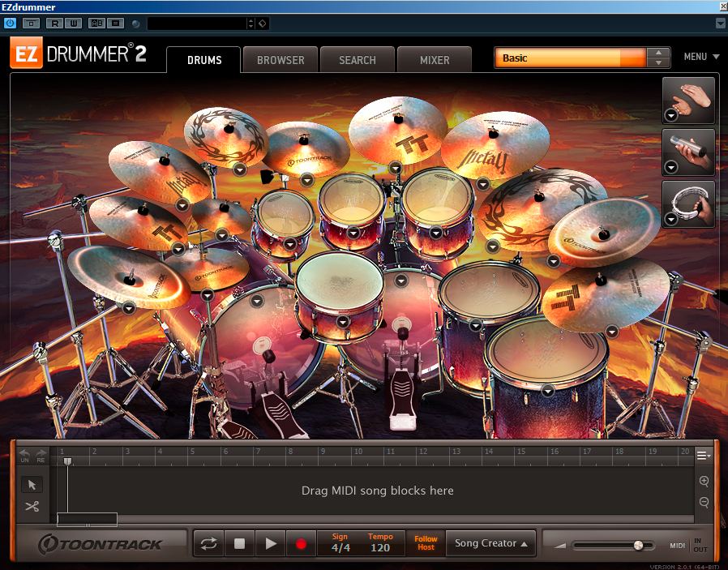Toggle the A/B comparison button
This screenshot has height=570, width=728.
point(96,24)
